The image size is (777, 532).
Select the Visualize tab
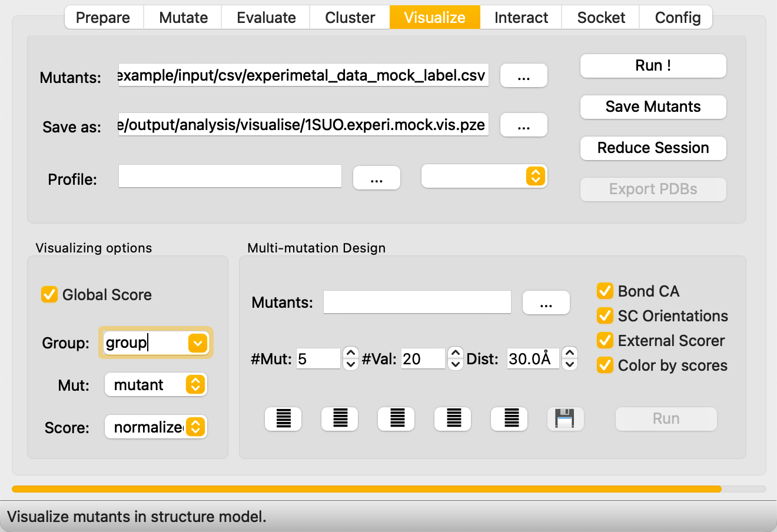tap(435, 18)
